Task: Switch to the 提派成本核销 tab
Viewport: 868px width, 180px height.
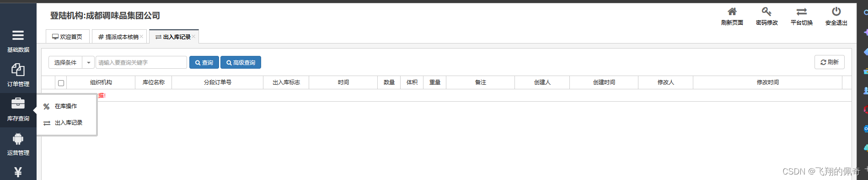Action: click(118, 37)
